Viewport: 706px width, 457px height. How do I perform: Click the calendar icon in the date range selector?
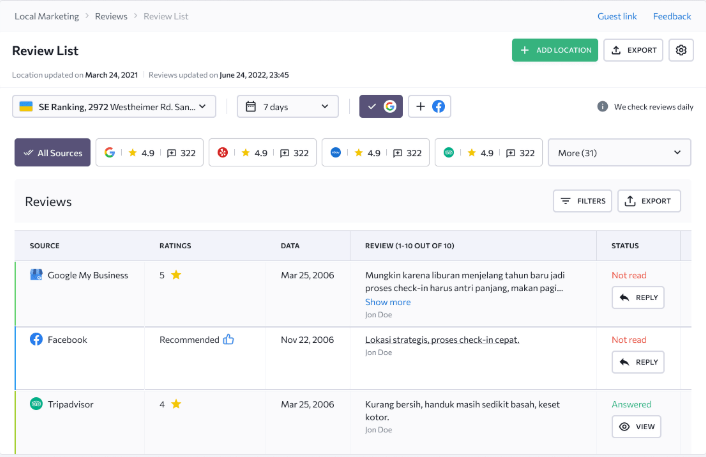(251, 107)
